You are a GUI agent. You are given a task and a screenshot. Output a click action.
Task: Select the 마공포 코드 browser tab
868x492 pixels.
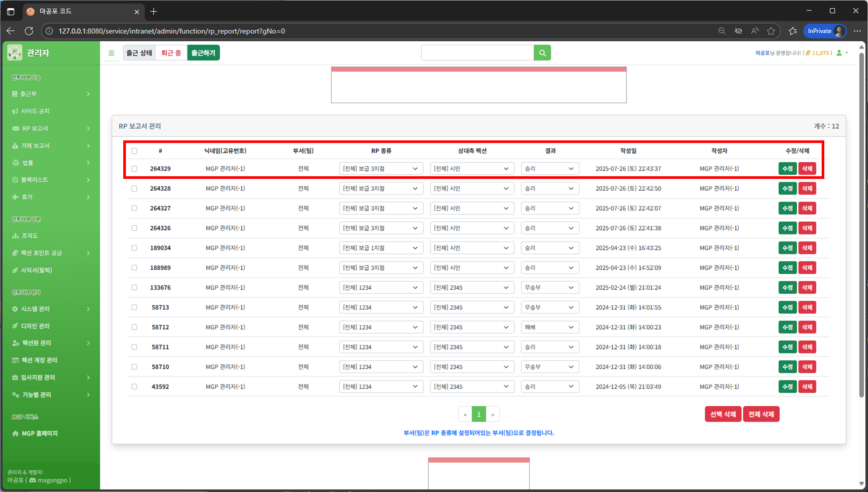[x=83, y=11]
